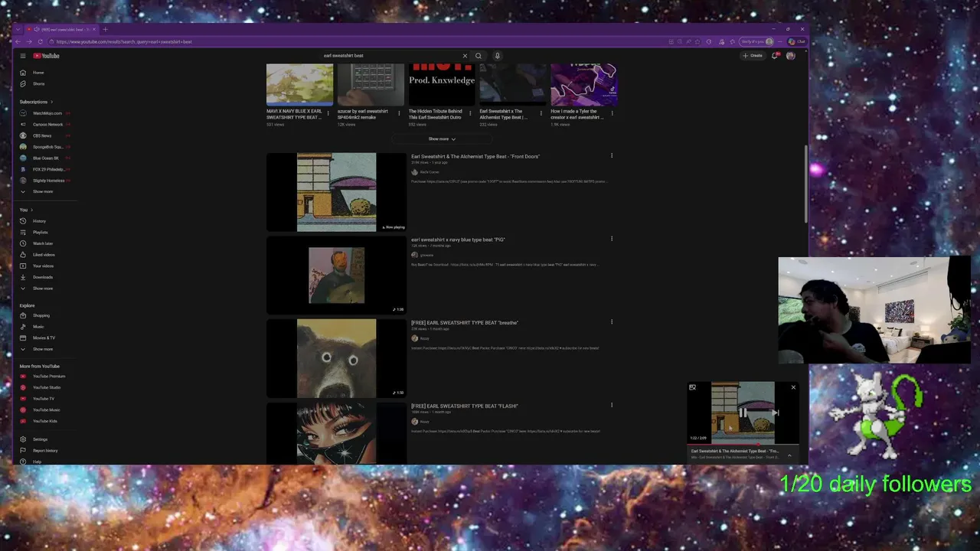
Task: Open the TYPE BEAT "breathe" video title
Action: coord(465,323)
